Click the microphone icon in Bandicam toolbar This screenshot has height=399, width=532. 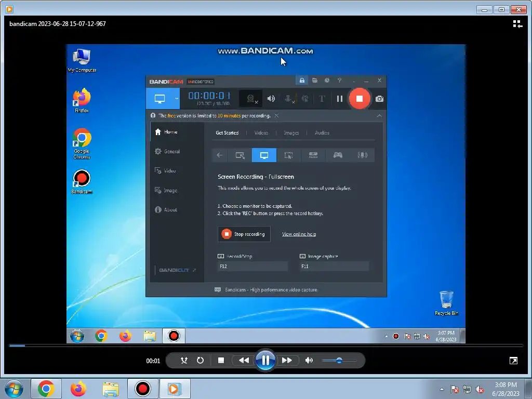tap(288, 99)
